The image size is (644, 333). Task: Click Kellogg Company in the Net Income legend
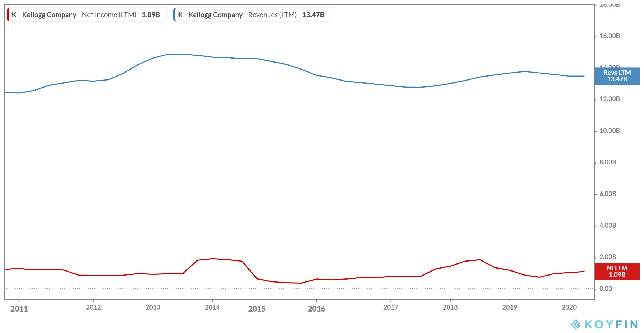point(49,15)
